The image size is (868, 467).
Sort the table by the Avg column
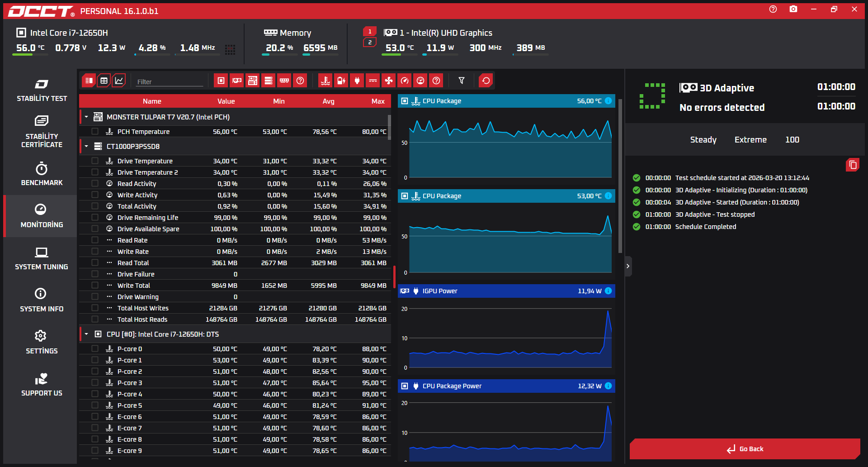tap(329, 101)
